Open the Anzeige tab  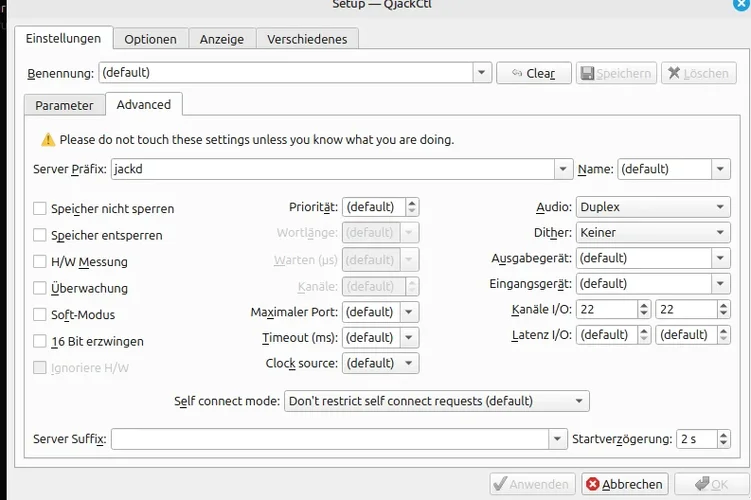(222, 39)
